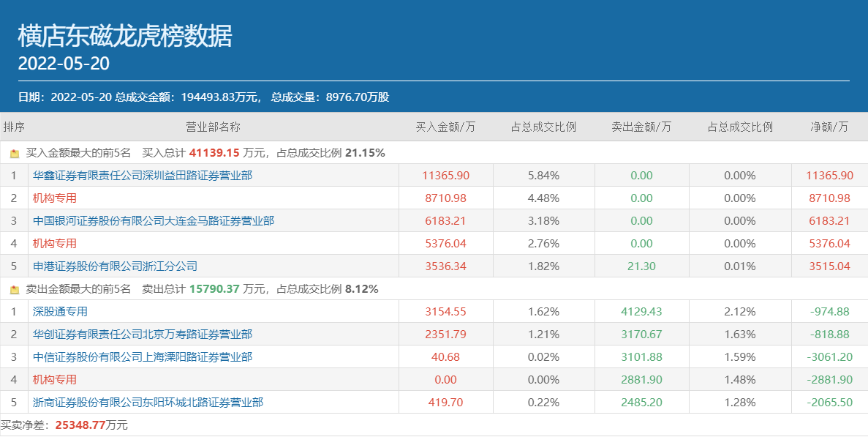Click sell amount 2485.20
This screenshot has height=437, width=868.
641,403
